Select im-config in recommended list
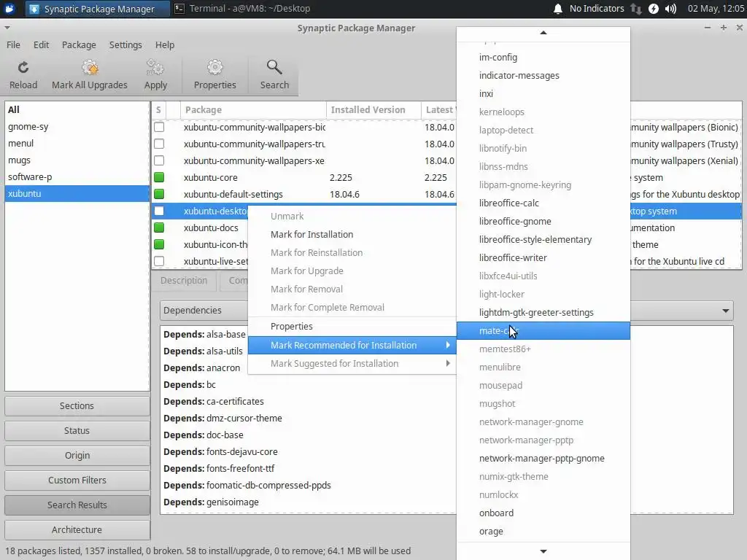This screenshot has height=560, width=747. 543,57
